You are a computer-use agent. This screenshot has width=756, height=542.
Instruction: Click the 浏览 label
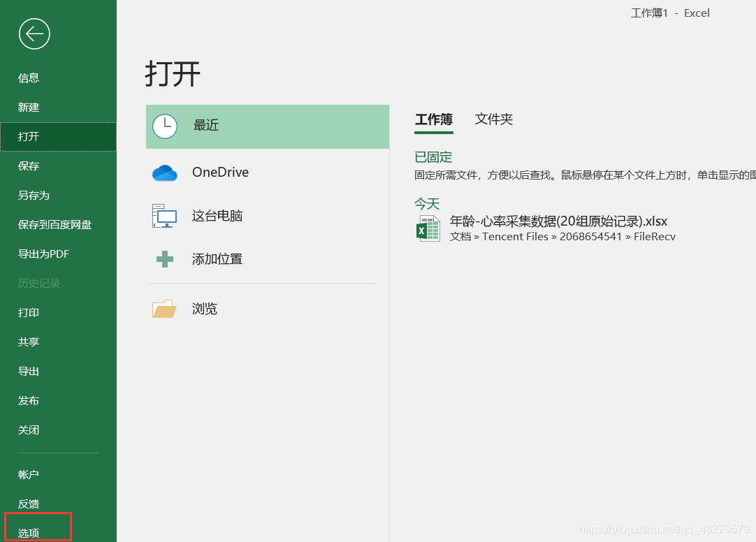[205, 309]
